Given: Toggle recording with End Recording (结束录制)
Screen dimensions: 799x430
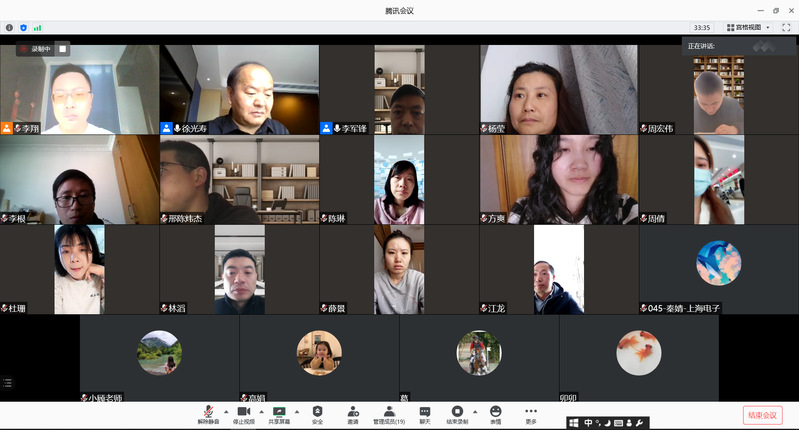Looking at the screenshot, I should pos(457,412).
